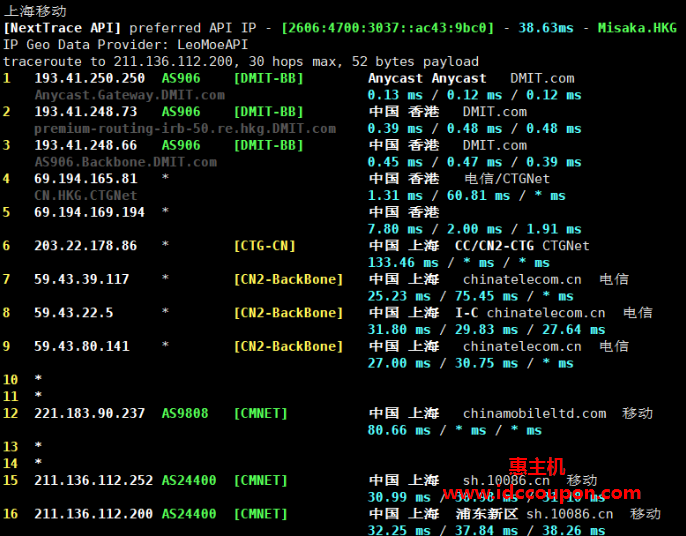The image size is (686, 536).
Task: Click the API IP '[2606:4700:3037::ac43:9bc0]'
Action: [x=388, y=28]
